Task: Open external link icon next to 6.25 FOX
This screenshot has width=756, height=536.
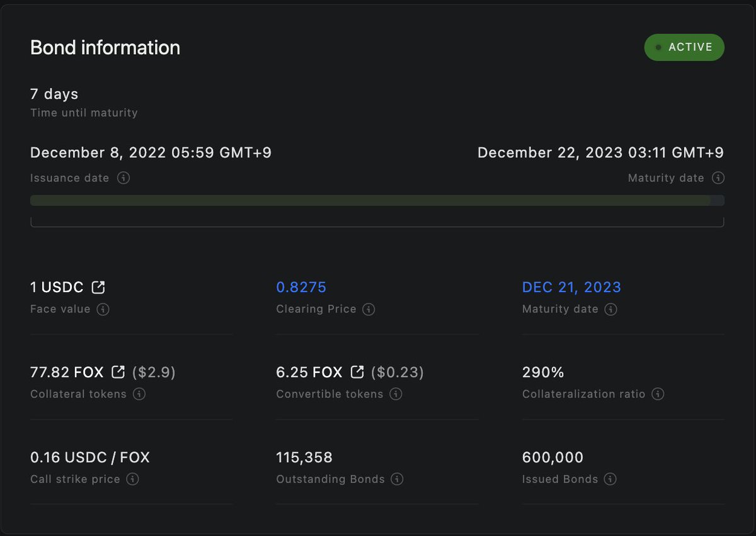Action: tap(357, 372)
